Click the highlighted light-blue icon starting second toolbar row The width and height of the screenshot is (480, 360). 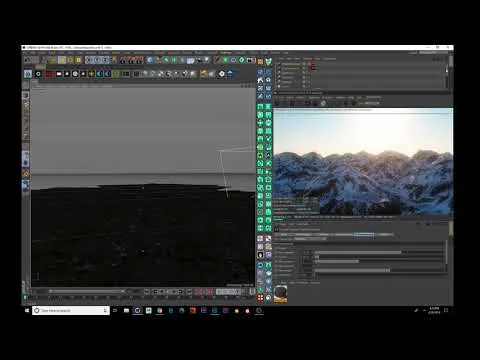click(28, 74)
